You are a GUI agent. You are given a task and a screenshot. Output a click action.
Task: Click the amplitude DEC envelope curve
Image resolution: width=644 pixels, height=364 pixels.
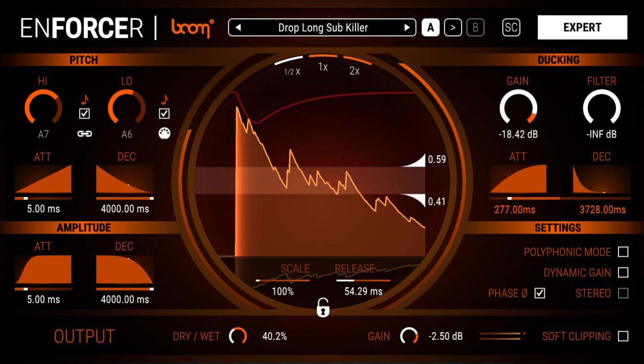tap(125, 269)
